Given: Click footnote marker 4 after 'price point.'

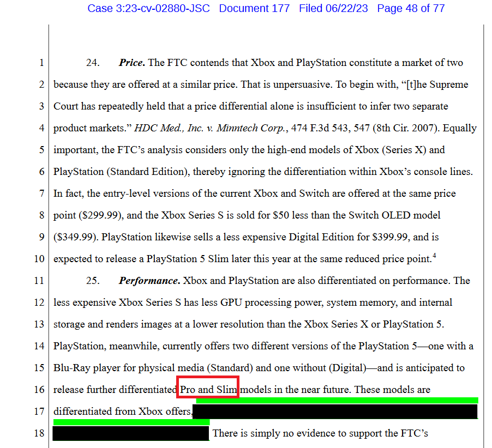Looking at the screenshot, I should pyautogui.click(x=434, y=255).
